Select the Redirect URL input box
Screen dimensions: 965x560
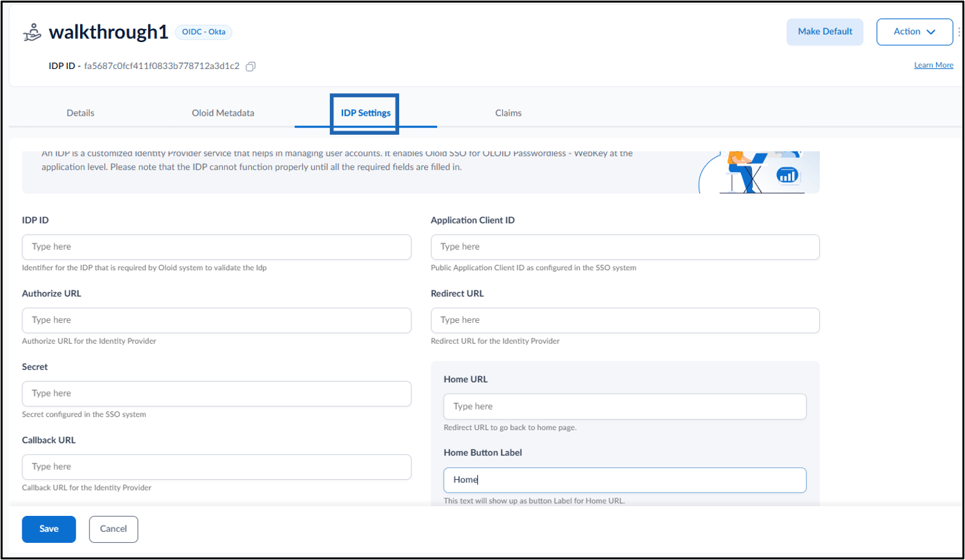625,320
